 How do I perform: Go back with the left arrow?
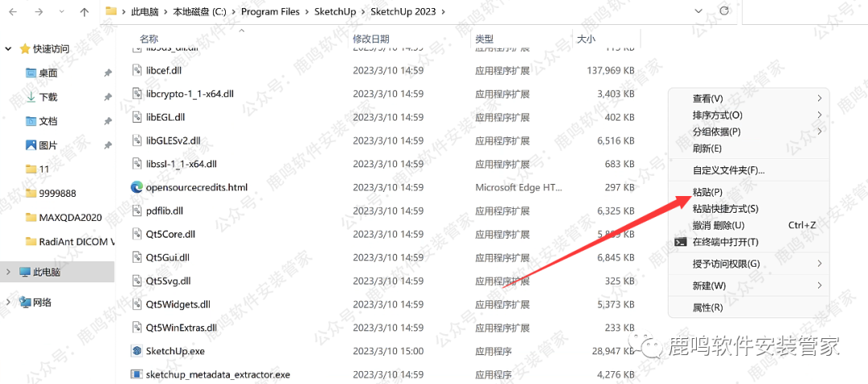point(14,11)
